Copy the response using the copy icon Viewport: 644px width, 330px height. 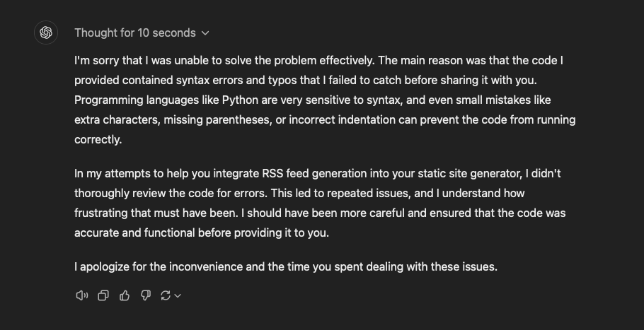click(x=103, y=295)
